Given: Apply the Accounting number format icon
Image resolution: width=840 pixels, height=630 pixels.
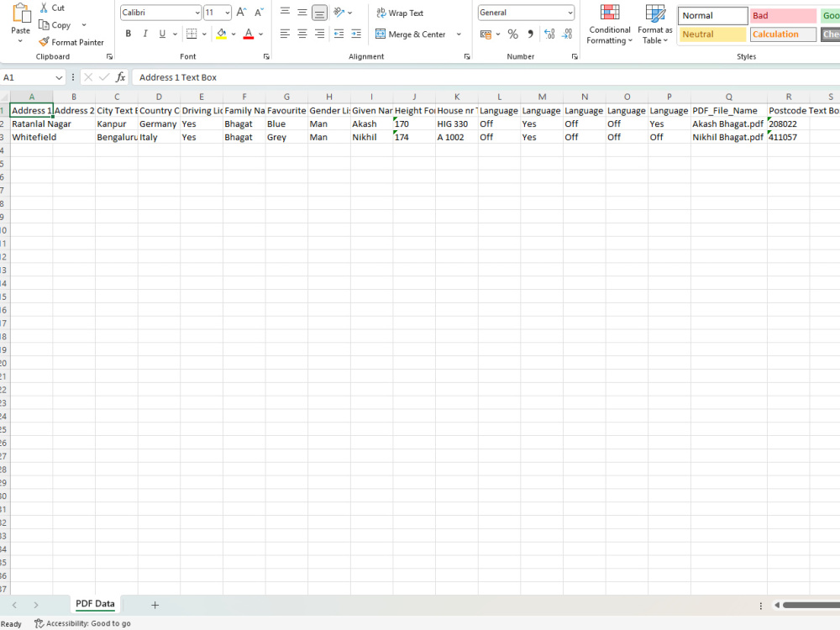Looking at the screenshot, I should (x=486, y=34).
